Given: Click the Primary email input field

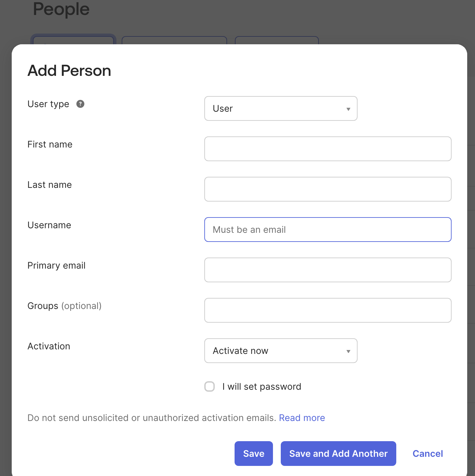Looking at the screenshot, I should 328,270.
